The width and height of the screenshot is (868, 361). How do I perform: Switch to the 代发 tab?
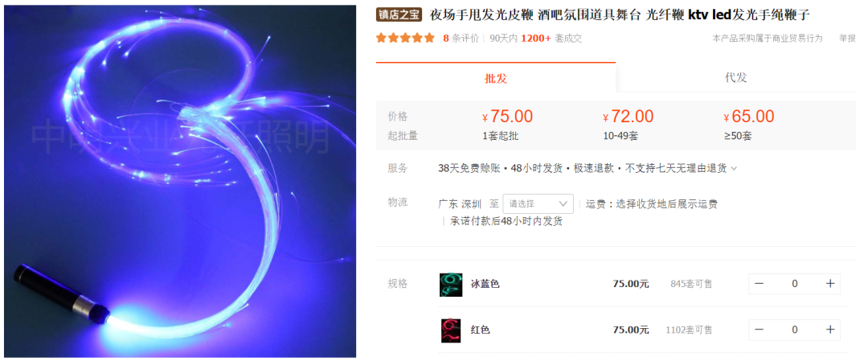click(735, 77)
